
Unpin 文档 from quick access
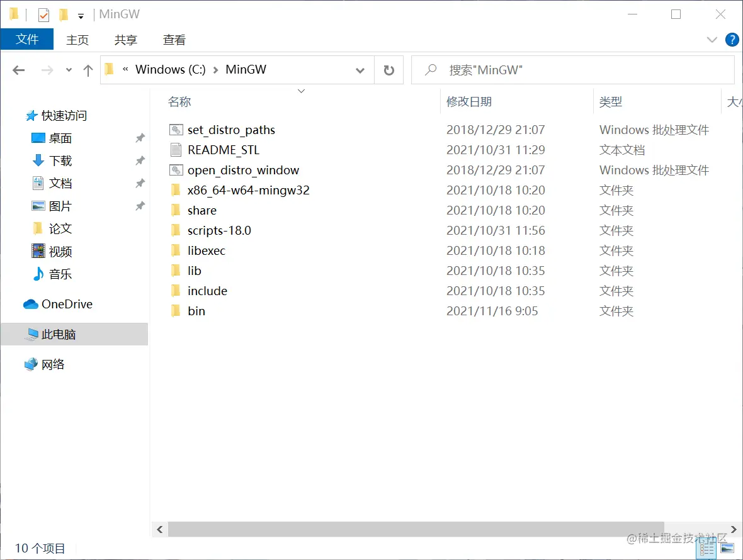(140, 183)
